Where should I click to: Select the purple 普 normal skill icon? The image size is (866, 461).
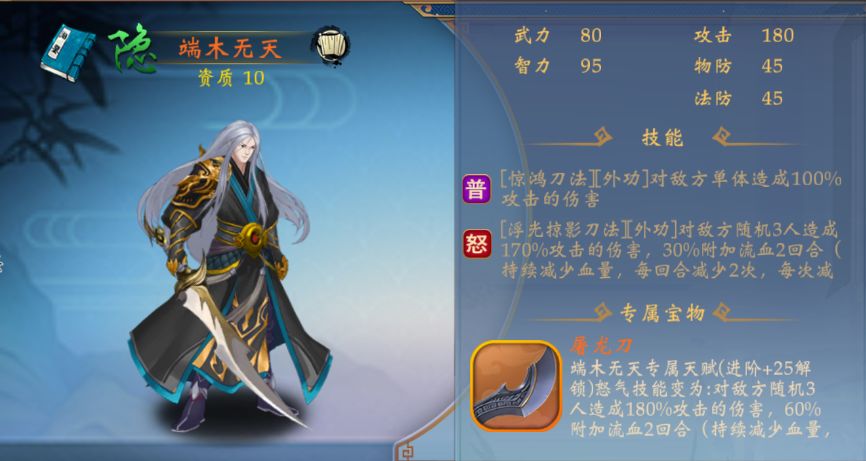pyautogui.click(x=477, y=189)
